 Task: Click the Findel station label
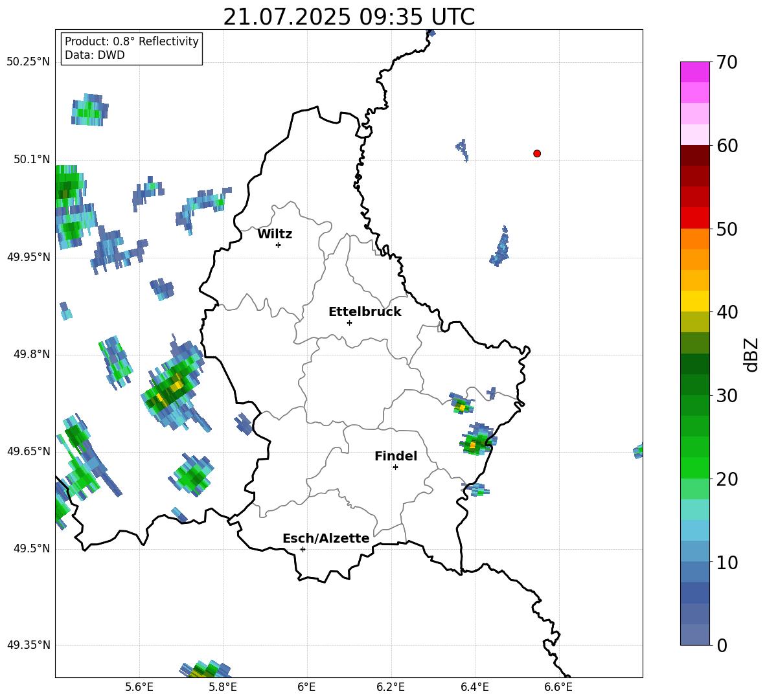(x=396, y=456)
